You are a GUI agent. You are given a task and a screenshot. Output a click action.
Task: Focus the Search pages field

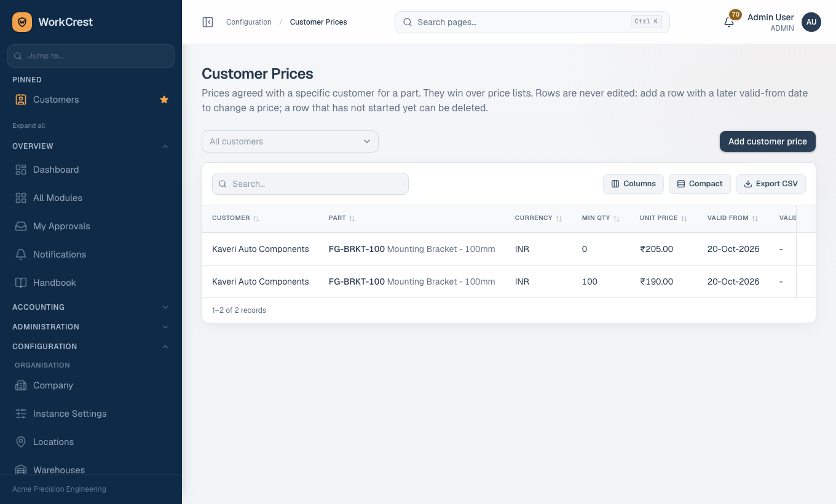pos(532,22)
